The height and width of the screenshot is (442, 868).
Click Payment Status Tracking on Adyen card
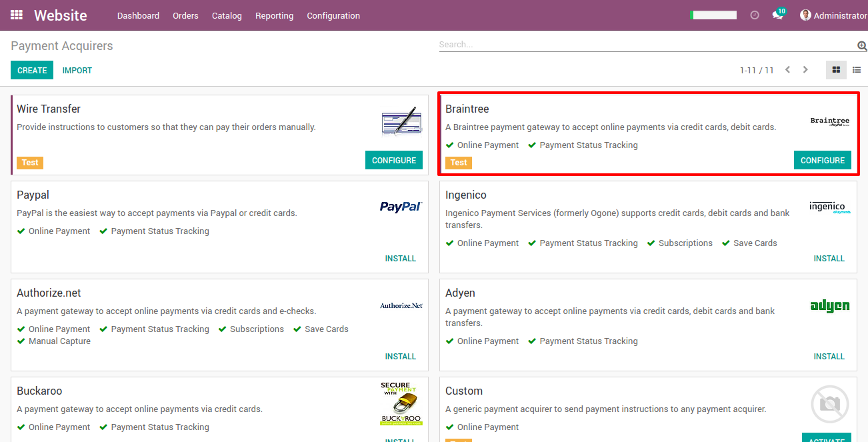click(583, 341)
